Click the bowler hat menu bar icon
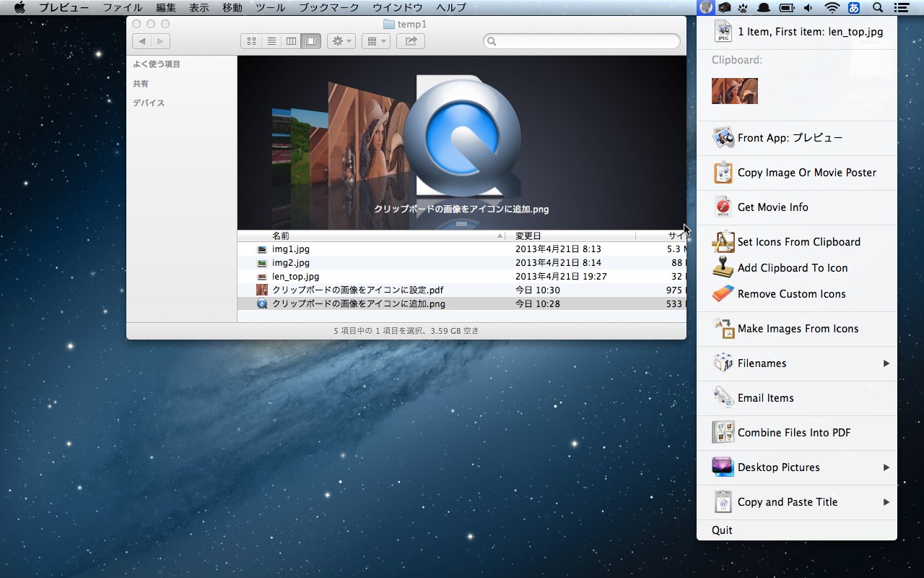Viewport: 924px width, 578px height. [764, 8]
